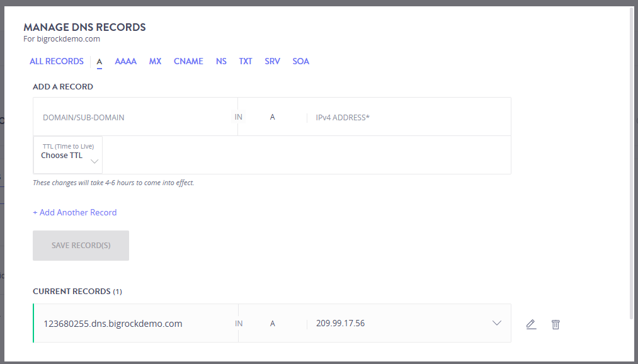
Task: Click the 'These changes will take 4-6 hours' note
Action: (x=113, y=183)
